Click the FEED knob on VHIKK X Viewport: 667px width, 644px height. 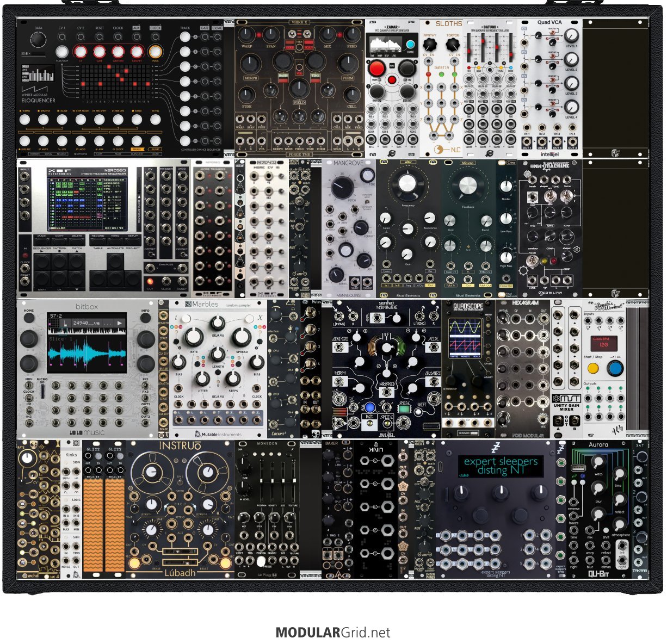[x=353, y=35]
